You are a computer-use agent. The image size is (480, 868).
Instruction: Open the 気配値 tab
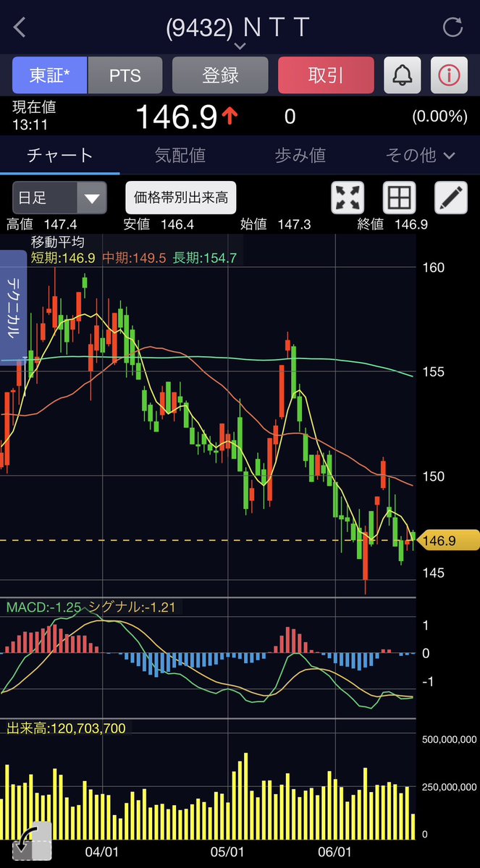(x=180, y=156)
